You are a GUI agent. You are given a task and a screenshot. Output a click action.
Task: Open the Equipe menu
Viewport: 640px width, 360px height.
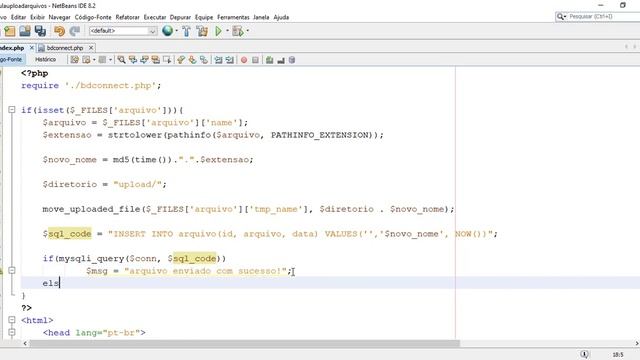[204, 17]
